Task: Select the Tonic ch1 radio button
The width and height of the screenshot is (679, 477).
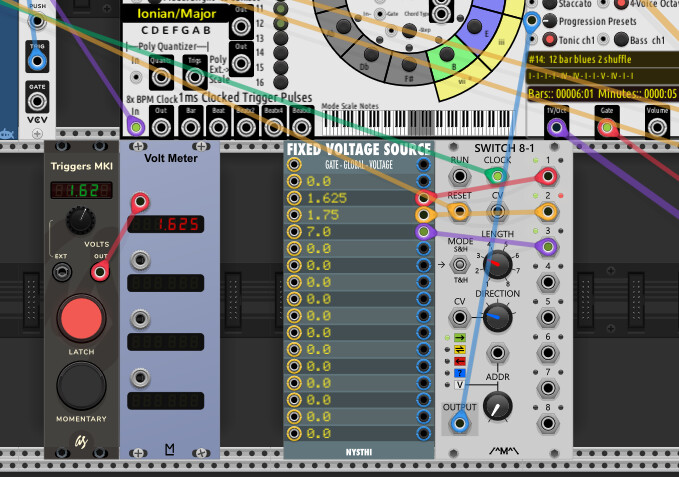Action: [548, 40]
